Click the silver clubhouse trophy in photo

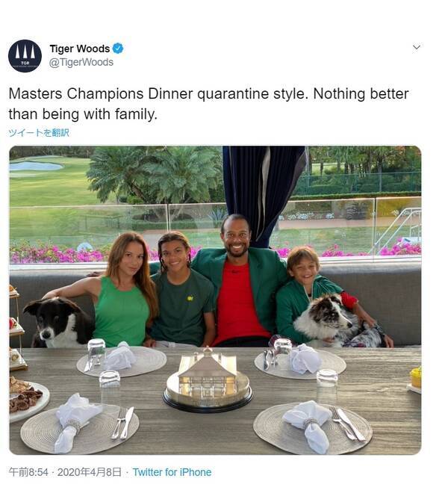click(x=208, y=380)
